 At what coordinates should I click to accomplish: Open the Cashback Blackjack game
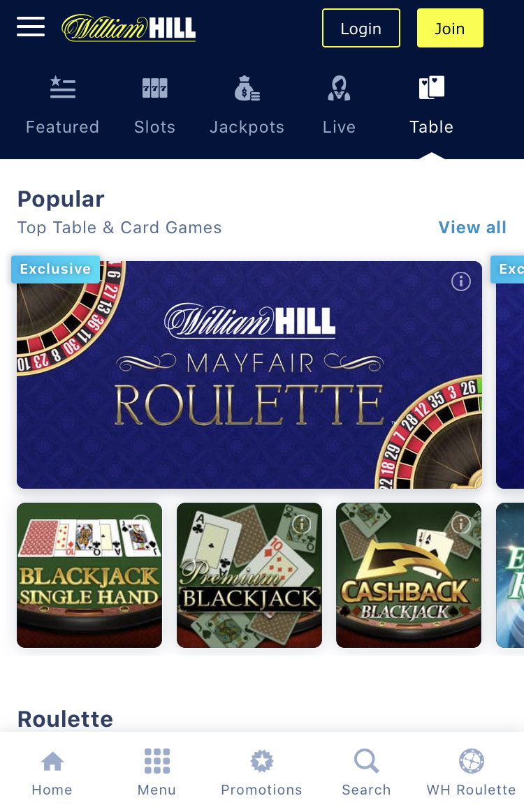click(409, 575)
